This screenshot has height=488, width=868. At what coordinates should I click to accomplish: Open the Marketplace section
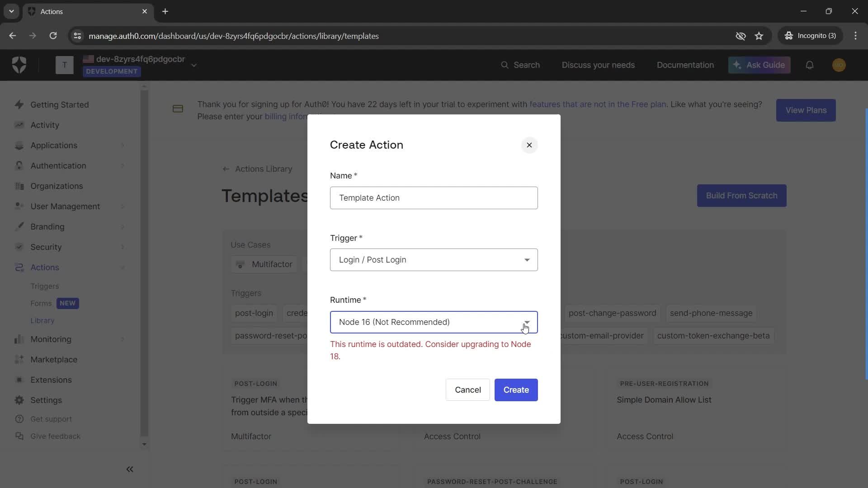tap(54, 360)
